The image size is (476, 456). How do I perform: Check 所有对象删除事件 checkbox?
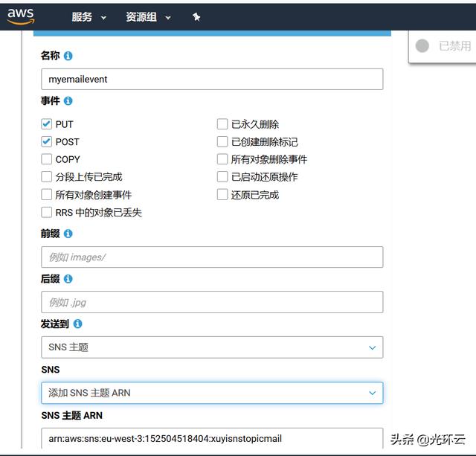pyautogui.click(x=222, y=159)
